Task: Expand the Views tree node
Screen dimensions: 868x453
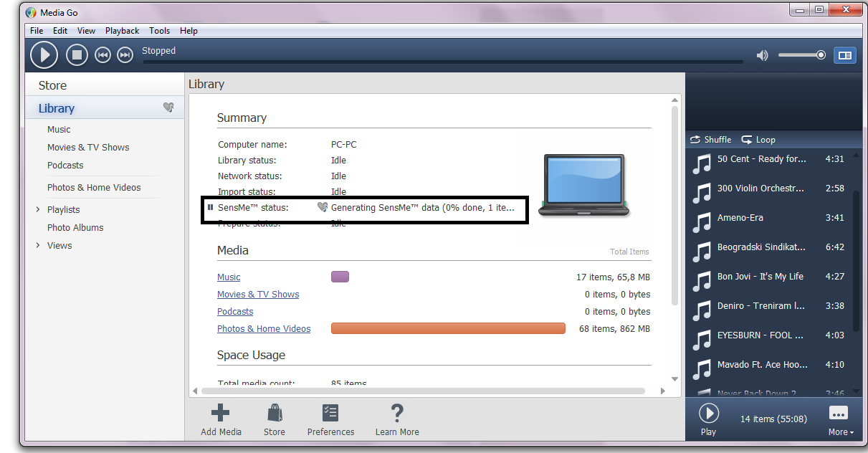Action: pos(38,246)
